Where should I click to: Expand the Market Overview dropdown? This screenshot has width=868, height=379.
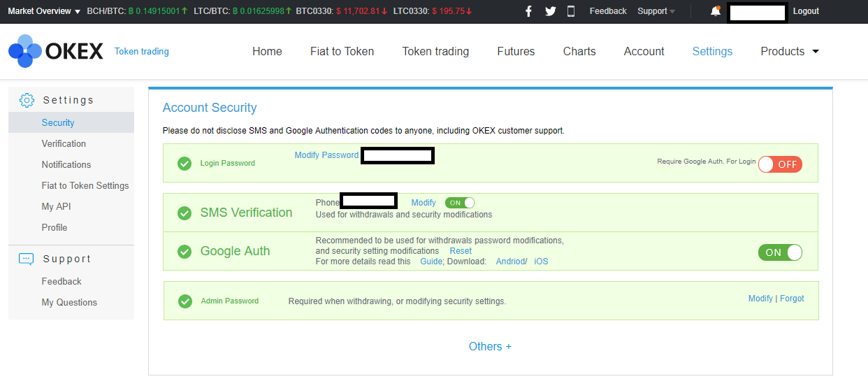point(44,11)
